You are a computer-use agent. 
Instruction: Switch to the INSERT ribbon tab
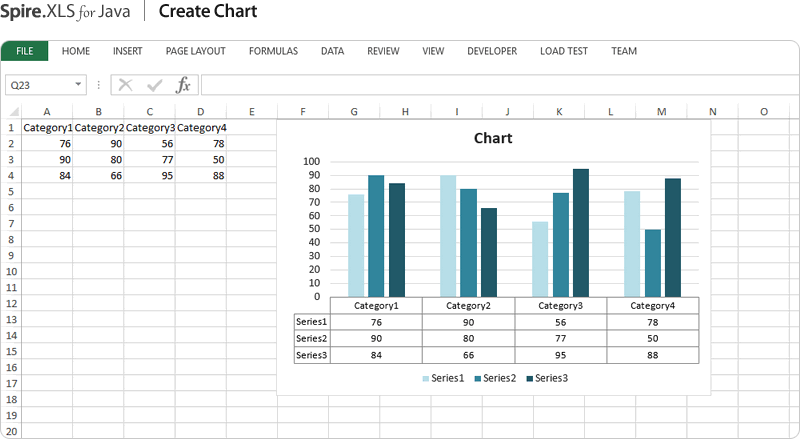127,51
